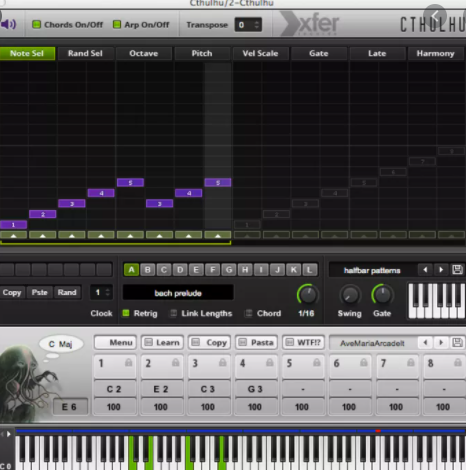Switch to the Pitch tab

pos(202,53)
